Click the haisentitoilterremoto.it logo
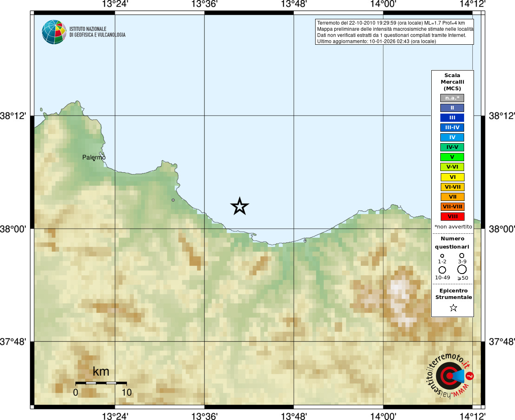This screenshot has width=515, height=420. [450, 375]
